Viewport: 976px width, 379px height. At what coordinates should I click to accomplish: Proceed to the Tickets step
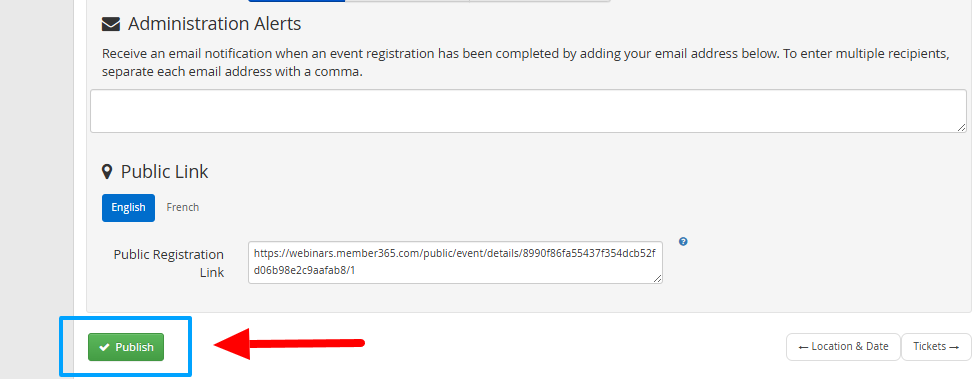point(936,347)
